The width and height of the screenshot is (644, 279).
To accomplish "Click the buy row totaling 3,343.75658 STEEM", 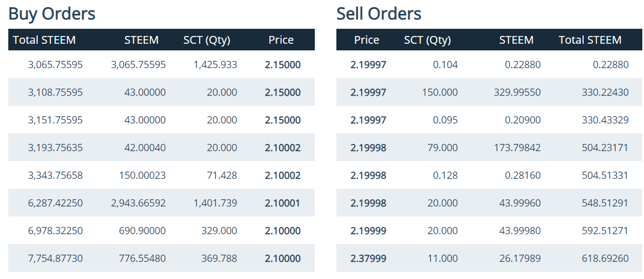I will [55, 175].
